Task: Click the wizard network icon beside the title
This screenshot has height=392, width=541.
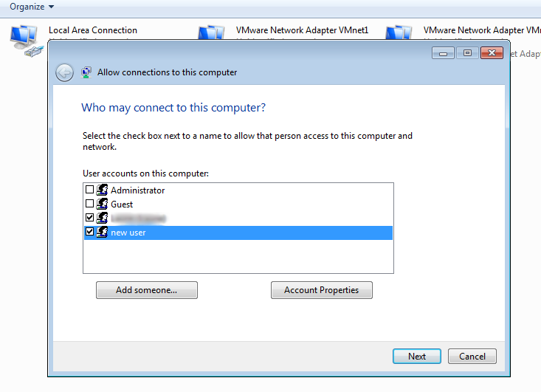Action: pos(86,72)
